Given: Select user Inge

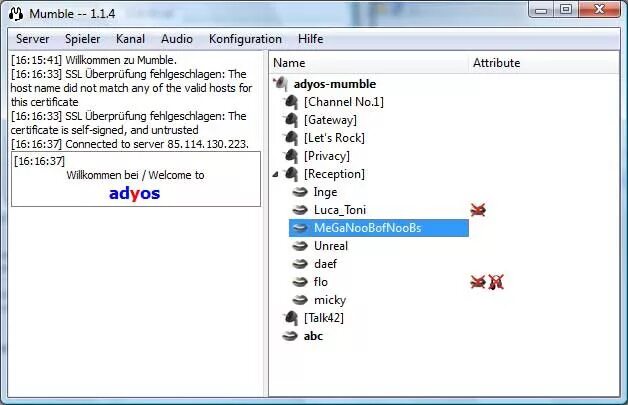Looking at the screenshot, I should click(325, 192).
